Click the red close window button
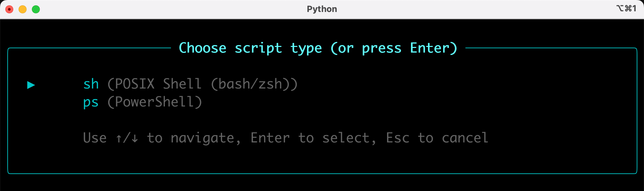The width and height of the screenshot is (644, 191). (10, 9)
